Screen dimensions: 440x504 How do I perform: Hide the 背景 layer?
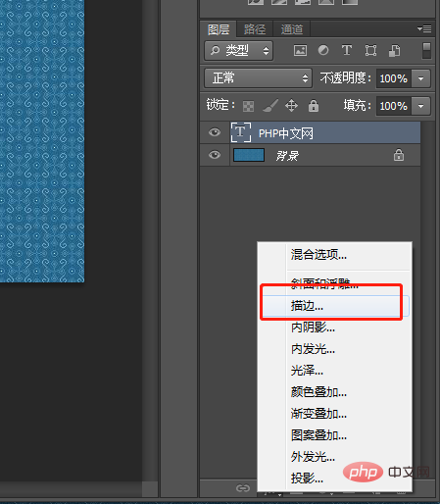pyautogui.click(x=215, y=155)
